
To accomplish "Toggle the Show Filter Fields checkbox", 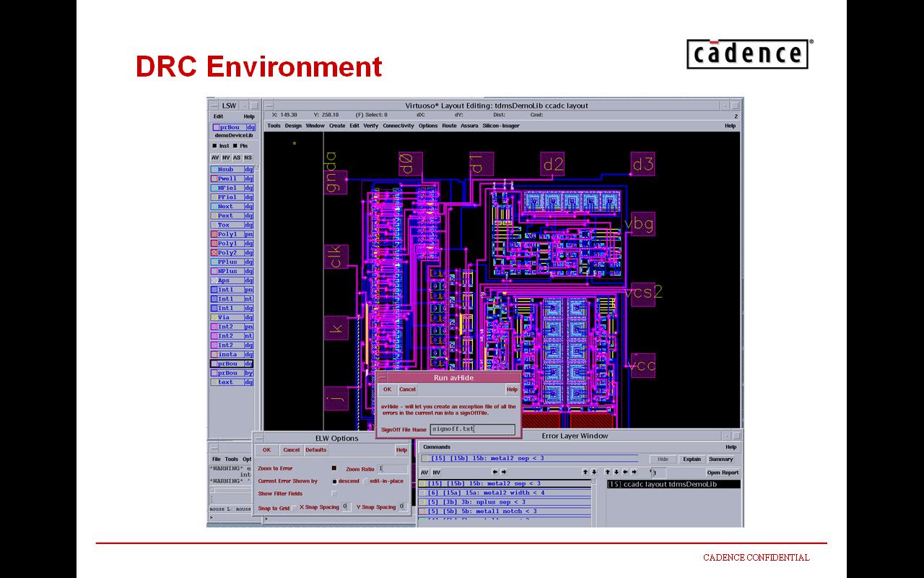I will click(334, 493).
